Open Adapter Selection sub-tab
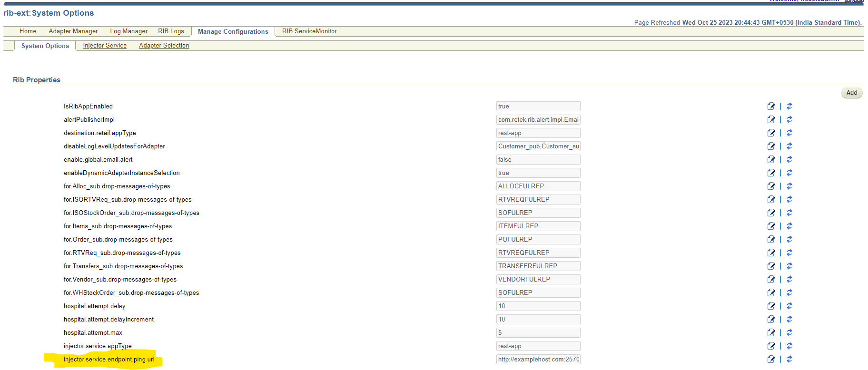 [164, 45]
